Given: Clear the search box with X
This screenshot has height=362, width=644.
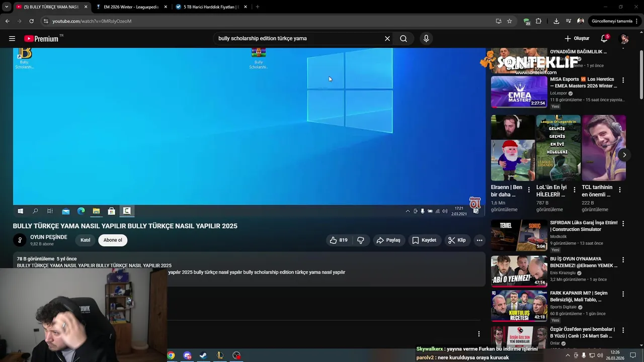Looking at the screenshot, I should point(387,39).
